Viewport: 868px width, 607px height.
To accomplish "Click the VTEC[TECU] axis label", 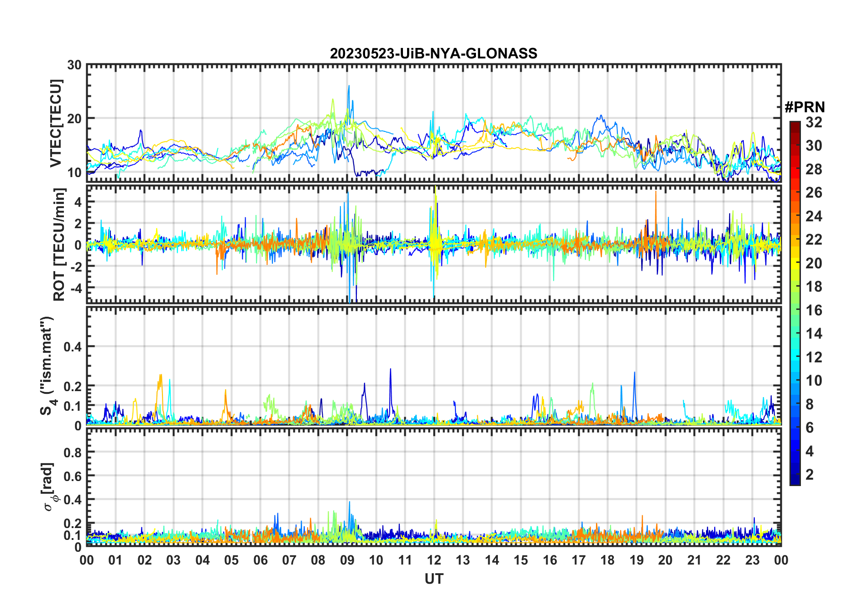I will (x=56, y=123).
